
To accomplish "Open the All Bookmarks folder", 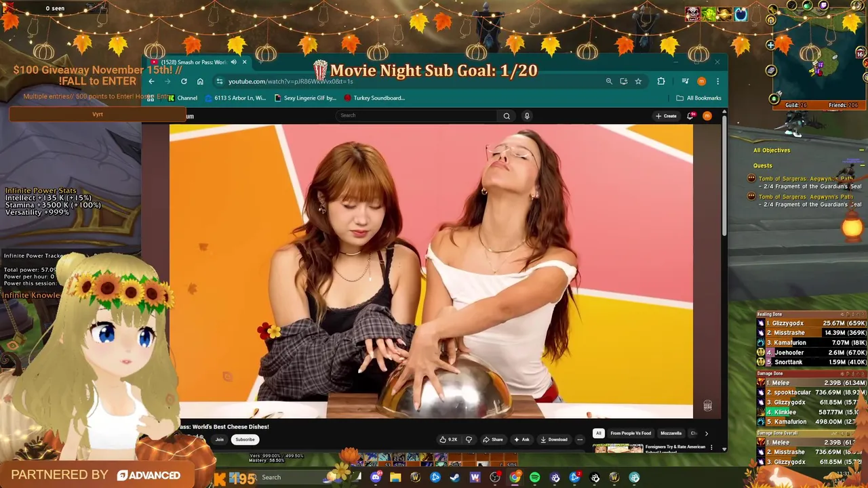I will point(698,98).
